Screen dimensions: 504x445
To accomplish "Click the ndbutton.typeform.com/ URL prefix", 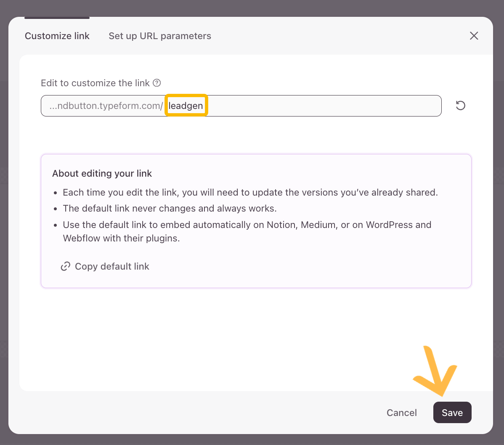I will [x=106, y=106].
